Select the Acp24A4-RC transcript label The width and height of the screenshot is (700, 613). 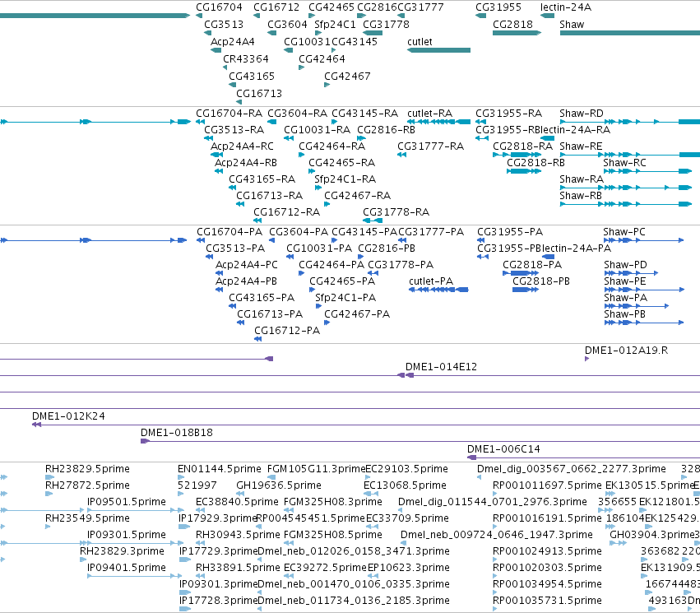pos(242,146)
